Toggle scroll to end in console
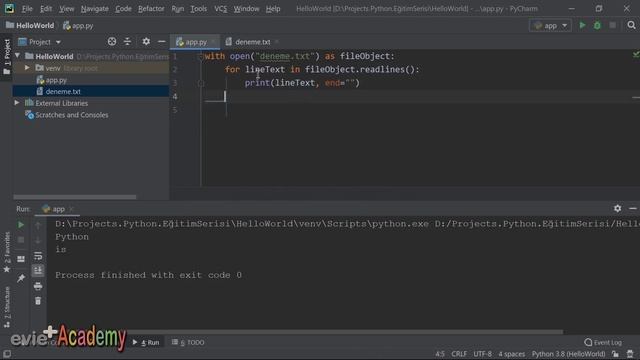 (x=38, y=270)
